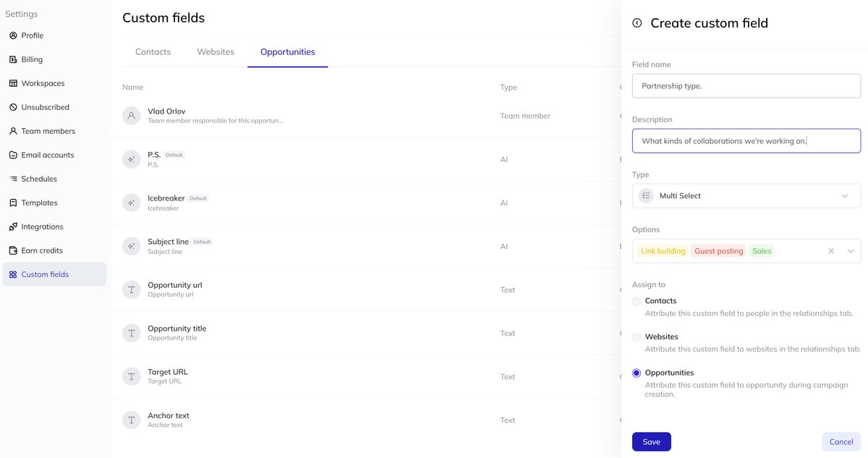
Task: Click the text icon for Target URL
Action: coord(131,376)
